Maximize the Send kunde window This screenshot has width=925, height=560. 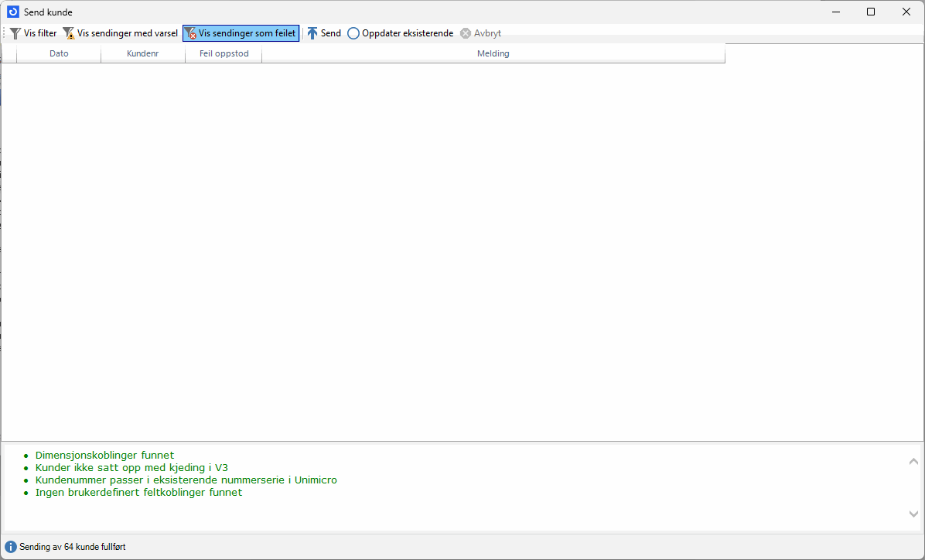pos(871,12)
